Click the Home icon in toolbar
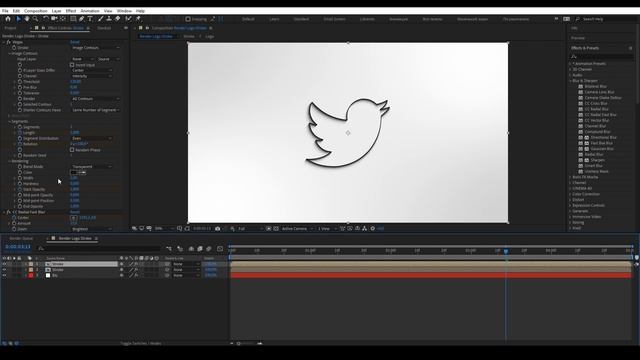Image resolution: width=640 pixels, height=360 pixels. click(x=8, y=19)
